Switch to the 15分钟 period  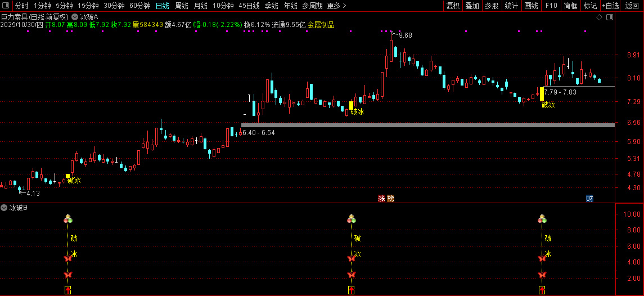88,6
